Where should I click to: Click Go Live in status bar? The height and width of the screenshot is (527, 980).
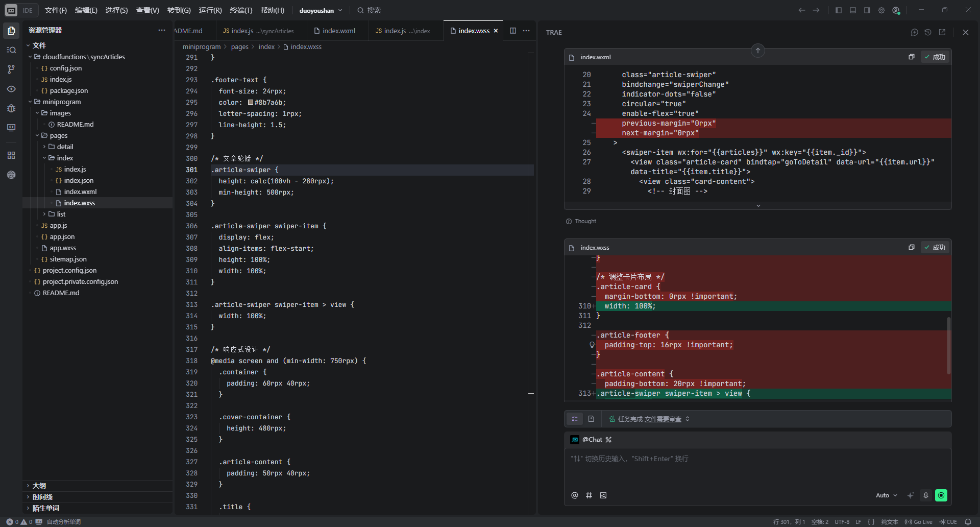click(919, 522)
